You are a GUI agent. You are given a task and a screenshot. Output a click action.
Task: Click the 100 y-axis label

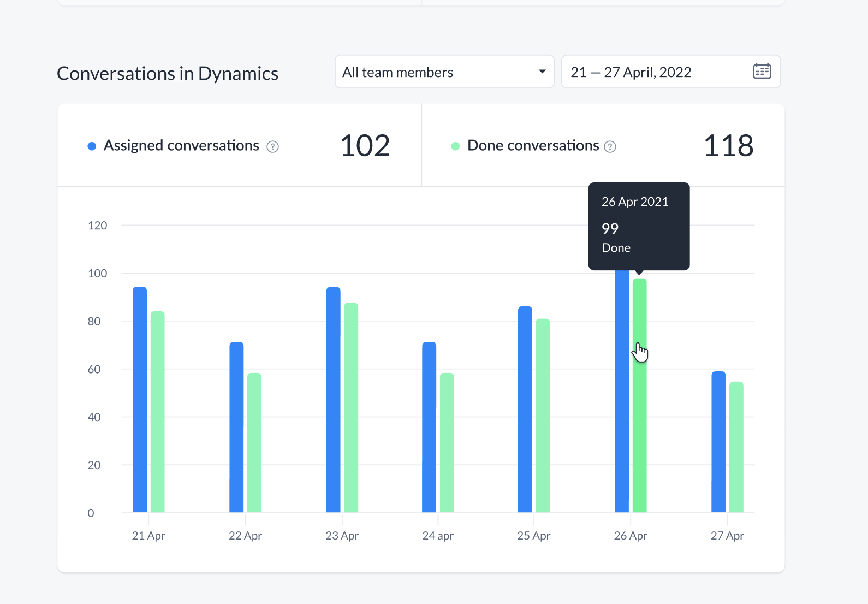(97, 274)
